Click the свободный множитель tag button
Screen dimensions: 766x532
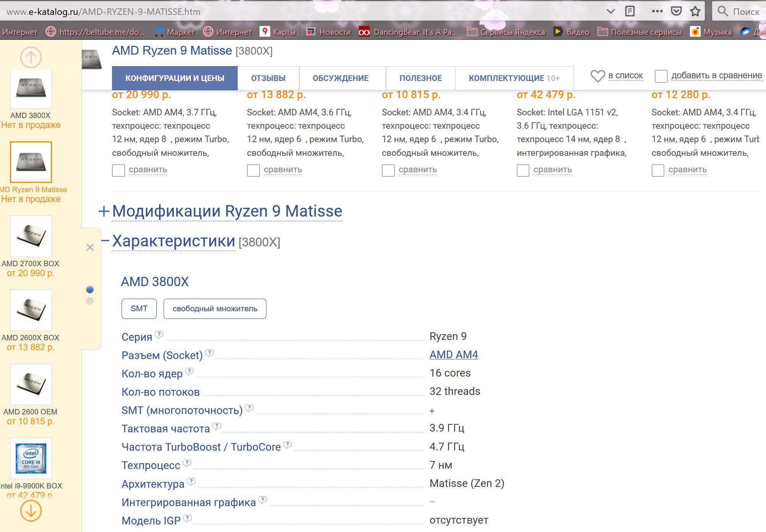(215, 309)
